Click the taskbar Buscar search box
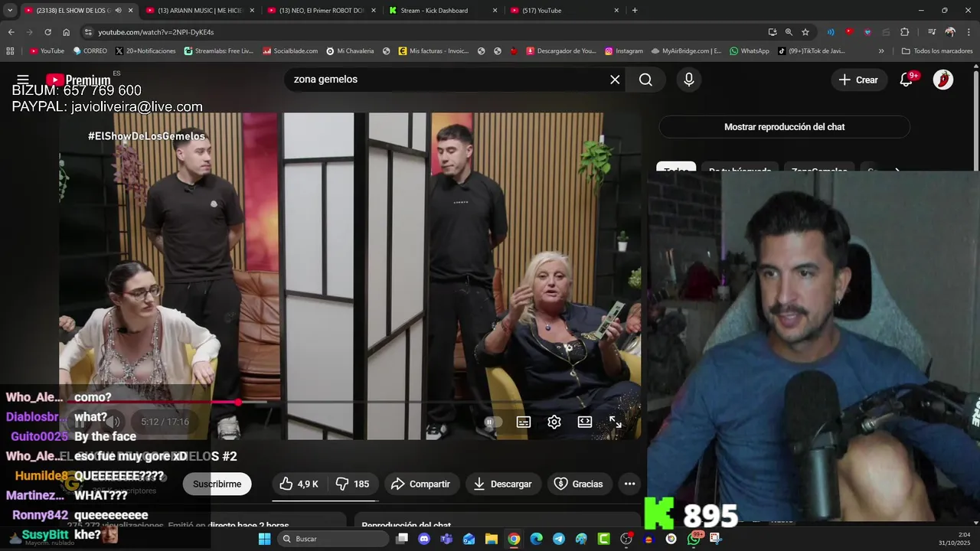Screen dimensions: 980x551 333,539
